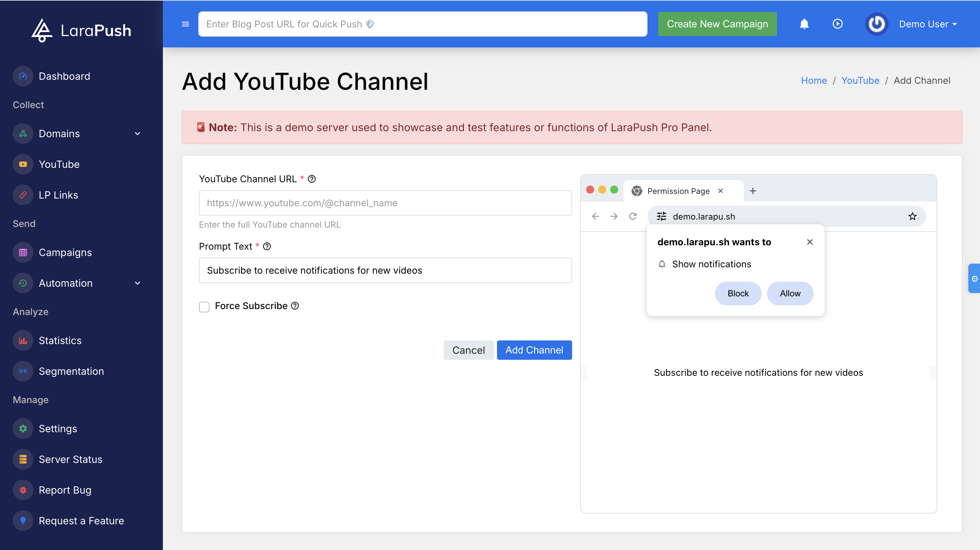Click the LP Links chain icon

(x=23, y=195)
